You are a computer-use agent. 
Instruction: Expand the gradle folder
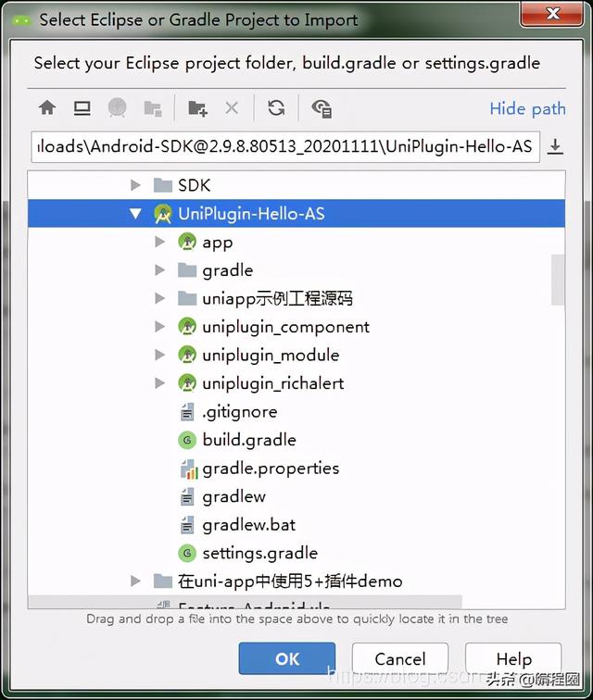(x=159, y=269)
